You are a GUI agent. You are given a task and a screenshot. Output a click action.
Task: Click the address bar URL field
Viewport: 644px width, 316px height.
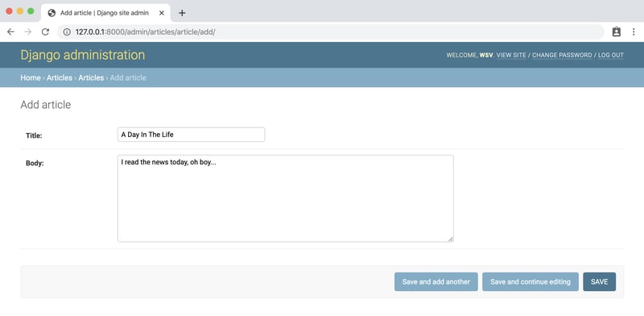pyautogui.click(x=331, y=31)
